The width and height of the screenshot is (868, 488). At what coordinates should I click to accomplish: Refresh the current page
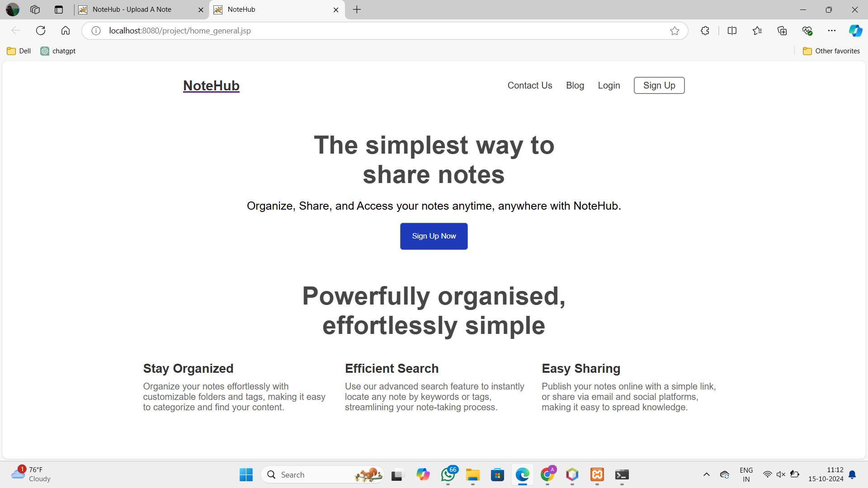[40, 30]
